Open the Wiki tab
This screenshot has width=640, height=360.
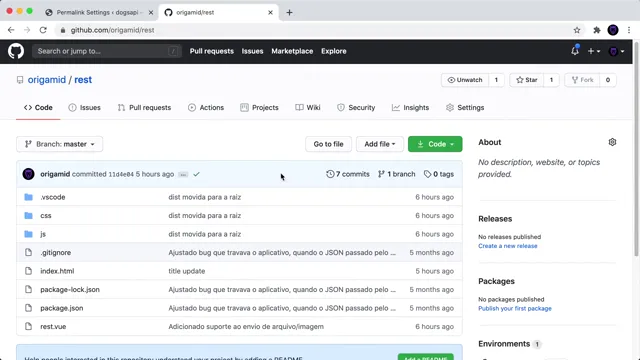tap(308, 108)
